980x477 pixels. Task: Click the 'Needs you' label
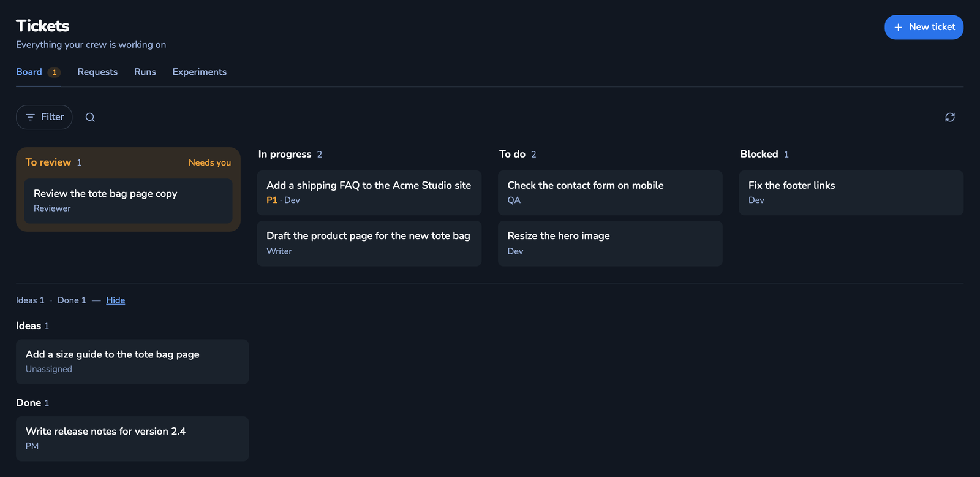[x=209, y=162]
